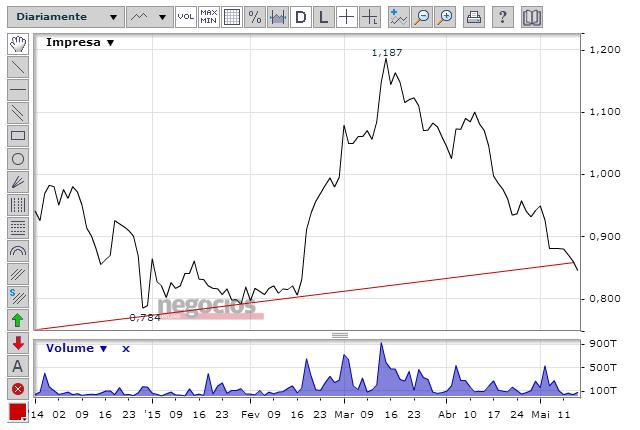Click the Mar date axis label
The height and width of the screenshot is (430, 640).
click(x=344, y=414)
